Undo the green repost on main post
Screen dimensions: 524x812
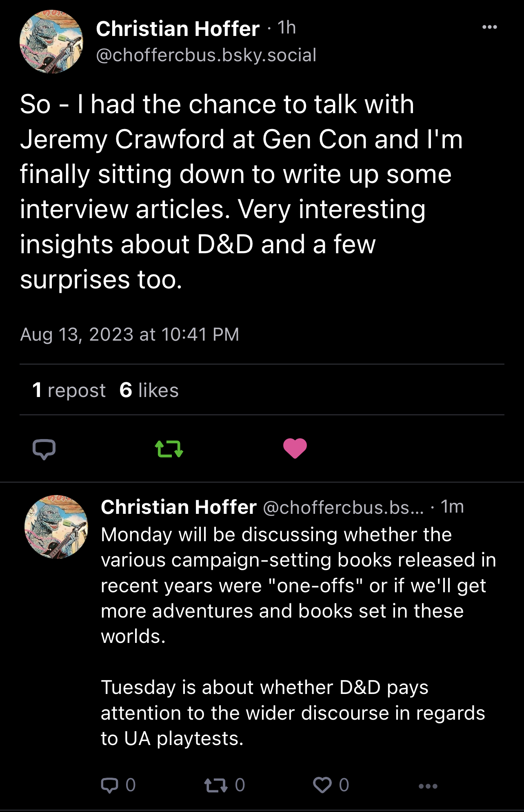click(x=169, y=449)
